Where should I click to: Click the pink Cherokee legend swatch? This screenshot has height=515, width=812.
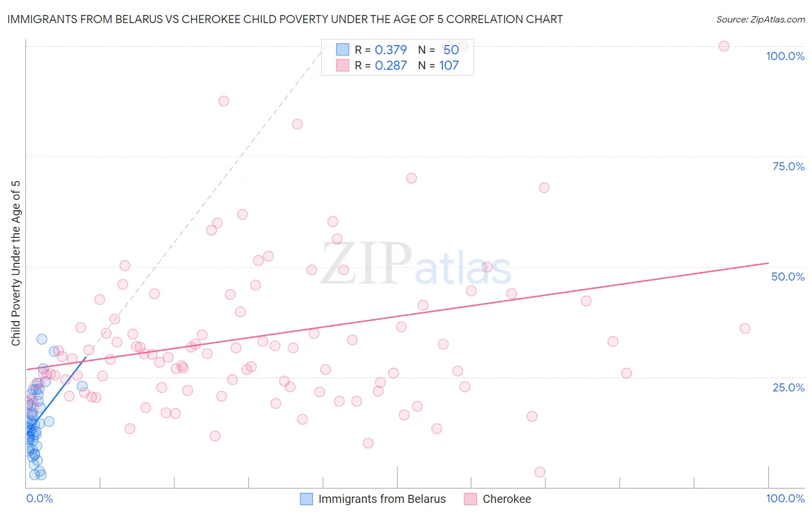click(x=471, y=499)
